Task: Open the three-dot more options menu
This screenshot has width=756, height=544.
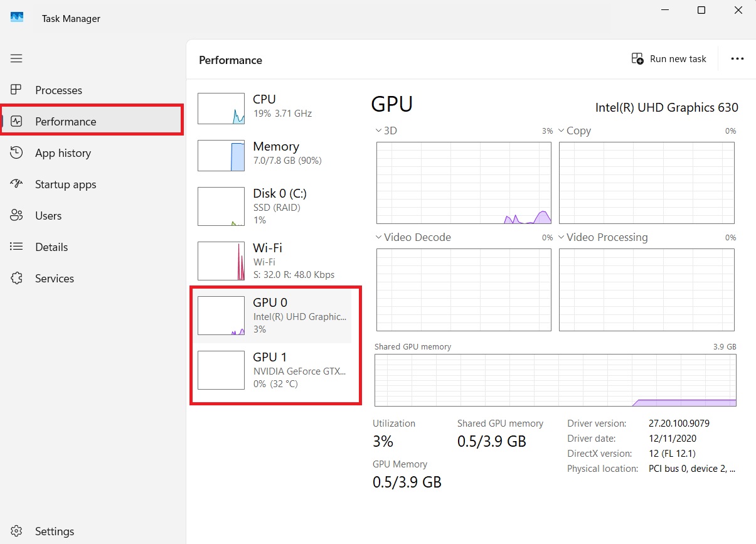Action: [737, 59]
